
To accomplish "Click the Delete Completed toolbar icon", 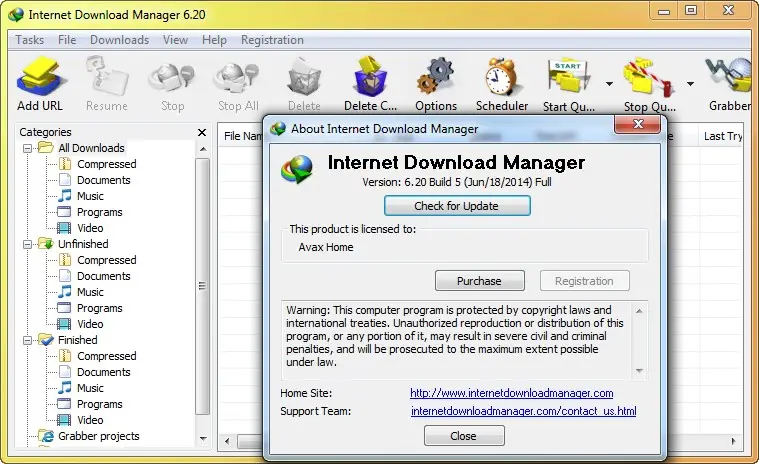I will coord(370,83).
